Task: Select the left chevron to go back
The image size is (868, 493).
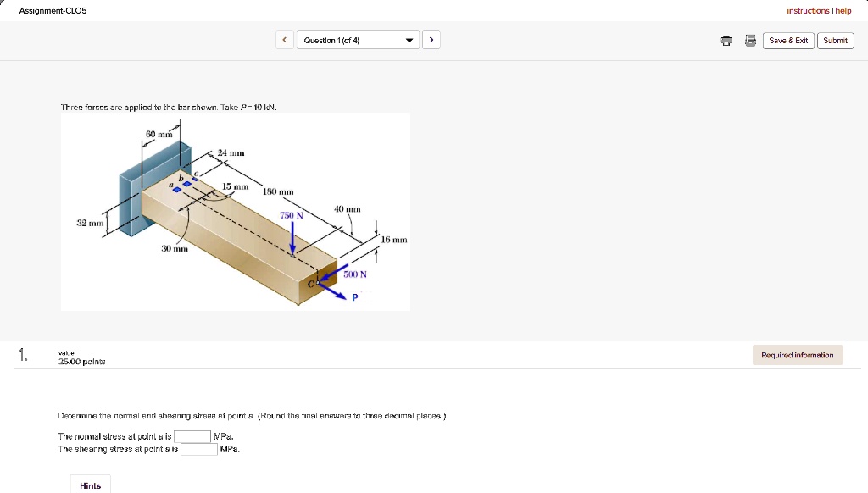Action: [284, 39]
